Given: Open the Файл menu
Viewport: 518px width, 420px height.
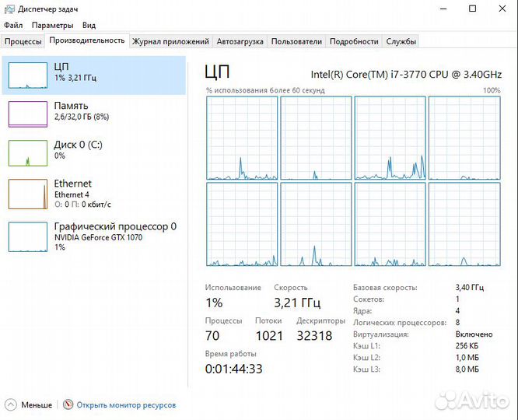Looking at the screenshot, I should pyautogui.click(x=13, y=25).
